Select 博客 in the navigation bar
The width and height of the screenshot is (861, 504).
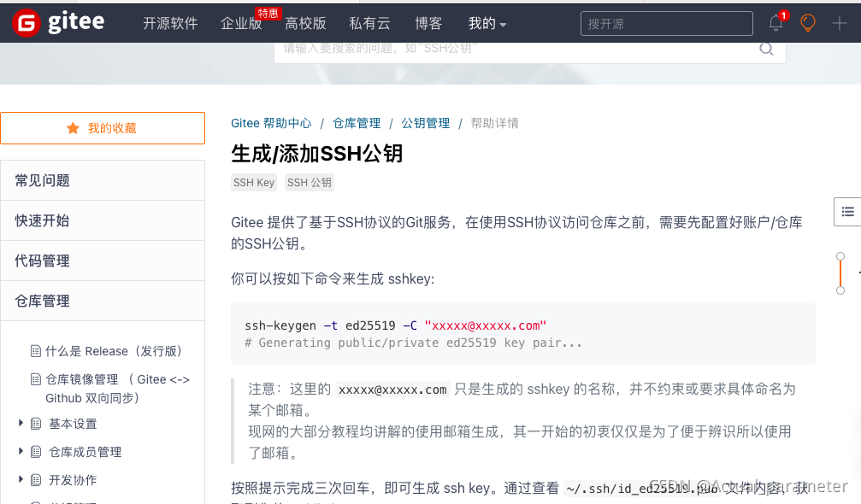coord(428,24)
